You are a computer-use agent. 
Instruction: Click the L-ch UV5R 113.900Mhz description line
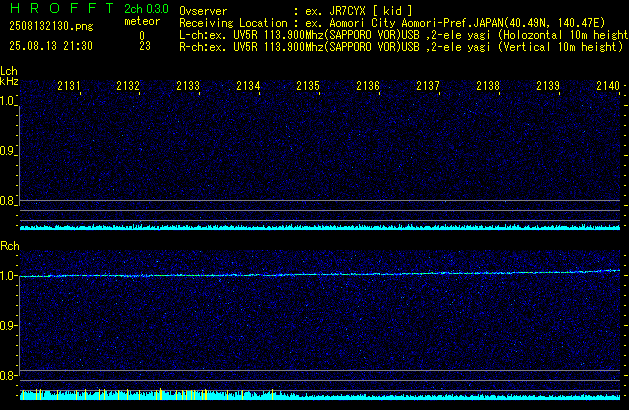coord(404,35)
